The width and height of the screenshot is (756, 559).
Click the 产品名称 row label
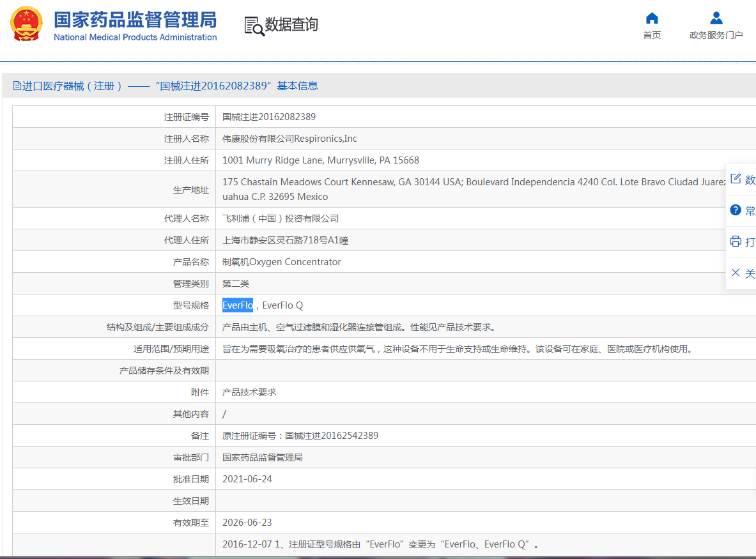[x=191, y=262]
